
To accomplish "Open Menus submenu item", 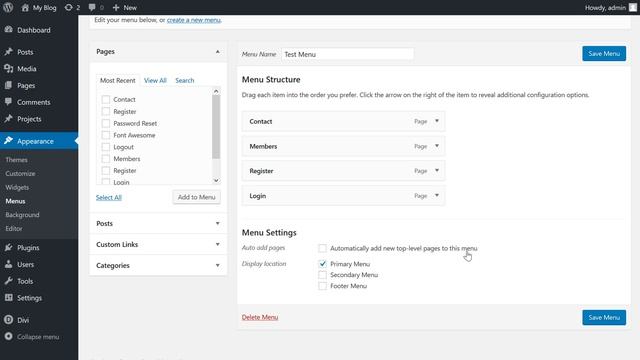I will pyautogui.click(x=15, y=201).
